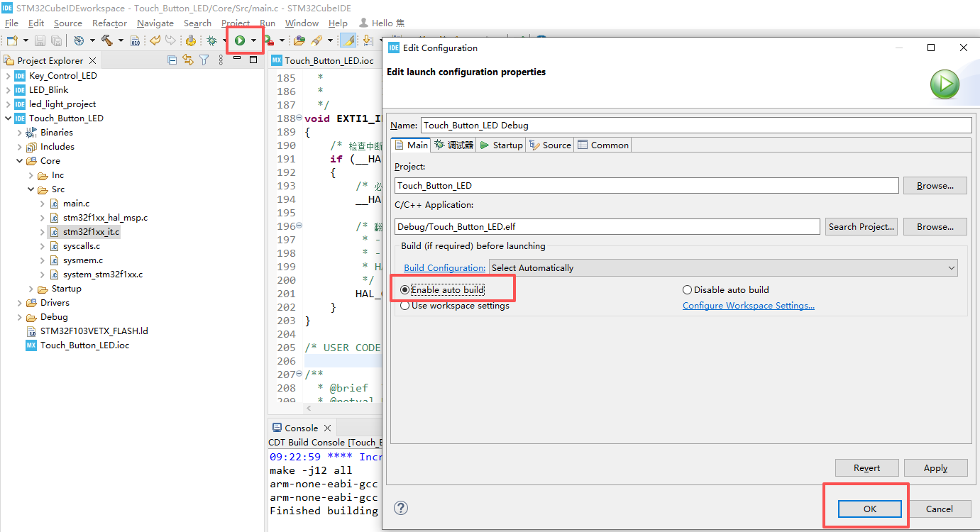
Task: Open the Navigate menu
Action: pyautogui.click(x=155, y=23)
